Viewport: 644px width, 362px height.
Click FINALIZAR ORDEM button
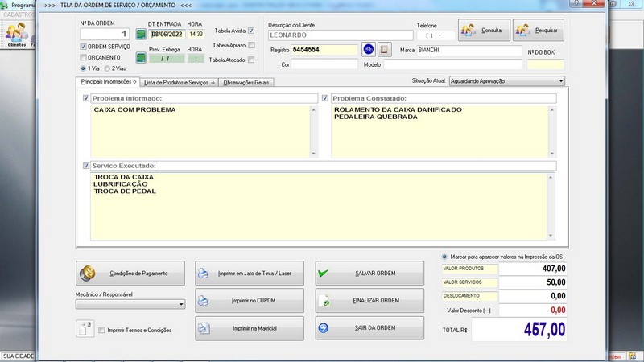pos(369,300)
